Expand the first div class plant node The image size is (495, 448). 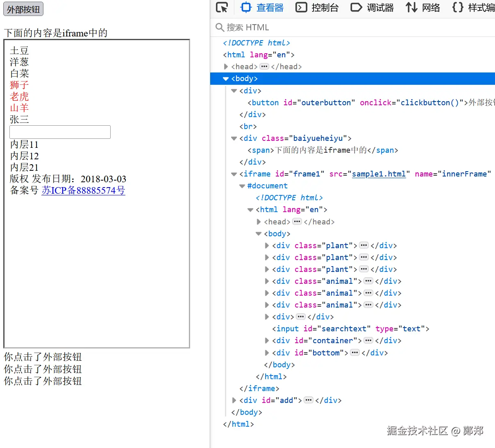267,246
